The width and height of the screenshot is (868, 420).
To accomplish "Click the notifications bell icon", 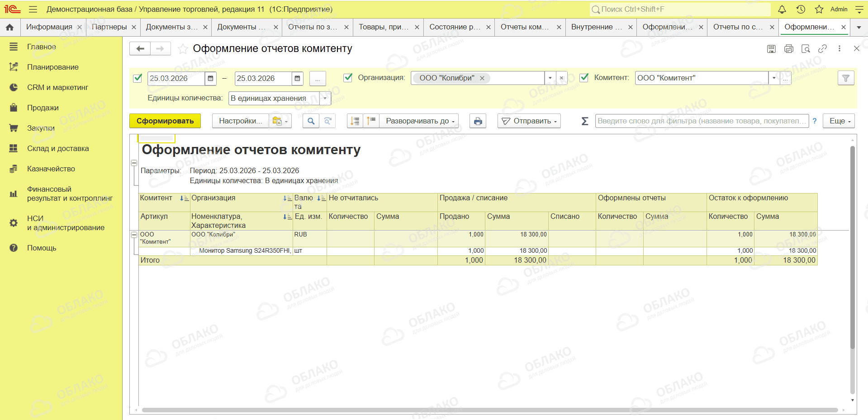I will (x=782, y=9).
